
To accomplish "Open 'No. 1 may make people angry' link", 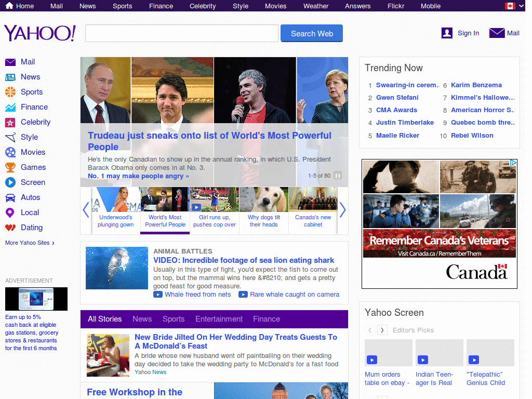I will pos(138,176).
